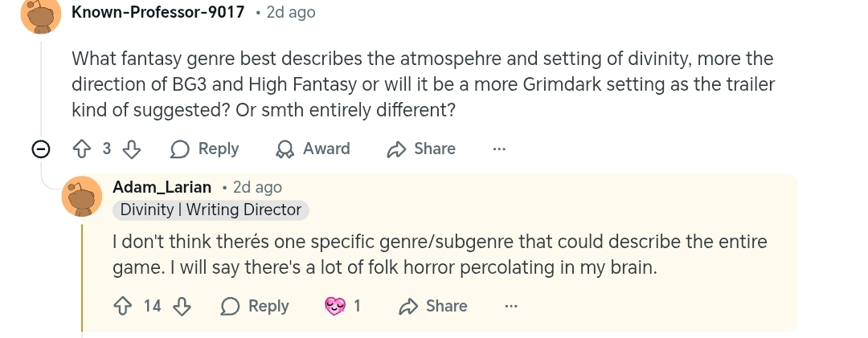Share Adam_Larian's reply
Image resolution: width=868 pixels, height=338 pixels.
pyautogui.click(x=433, y=306)
